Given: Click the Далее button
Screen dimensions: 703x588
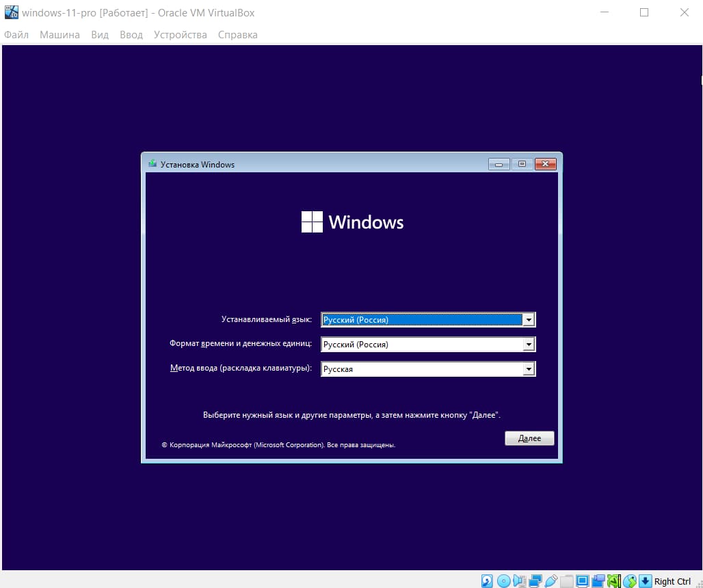Looking at the screenshot, I should pyautogui.click(x=529, y=438).
